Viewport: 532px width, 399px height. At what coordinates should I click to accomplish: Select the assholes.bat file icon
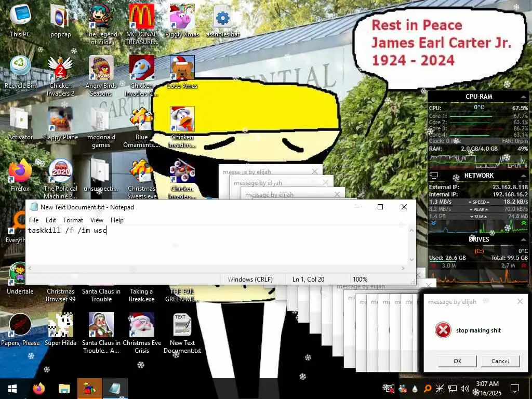(x=223, y=20)
